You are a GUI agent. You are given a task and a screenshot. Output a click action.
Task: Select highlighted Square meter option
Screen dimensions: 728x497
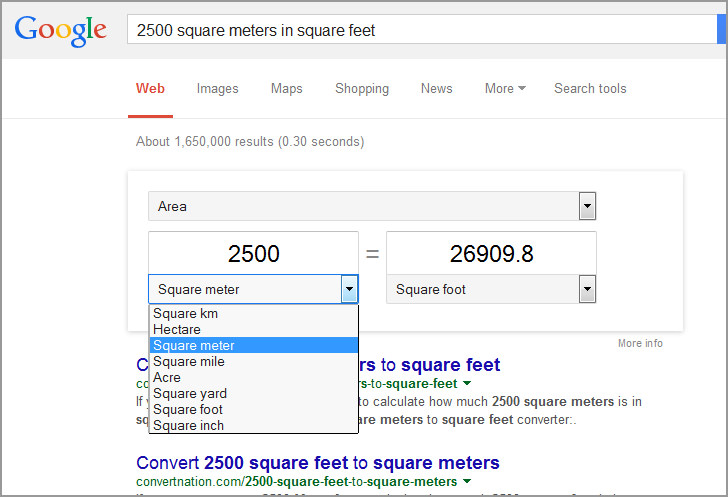pyautogui.click(x=254, y=345)
